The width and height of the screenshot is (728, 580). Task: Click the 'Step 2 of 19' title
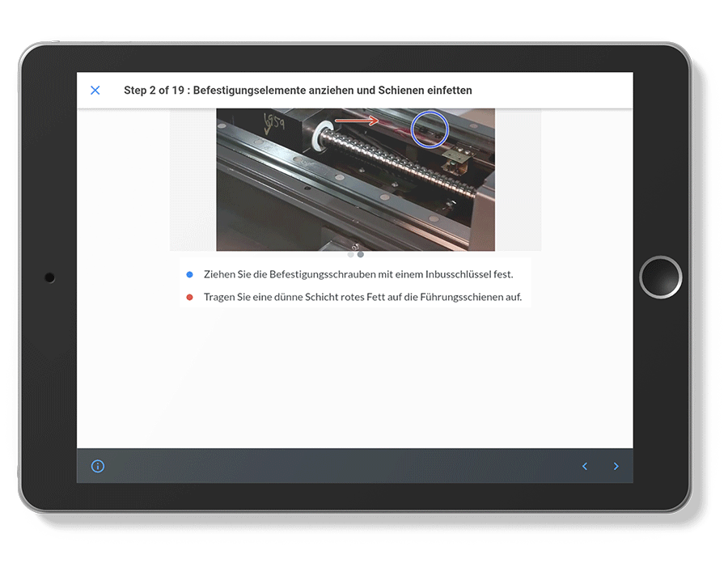298,91
